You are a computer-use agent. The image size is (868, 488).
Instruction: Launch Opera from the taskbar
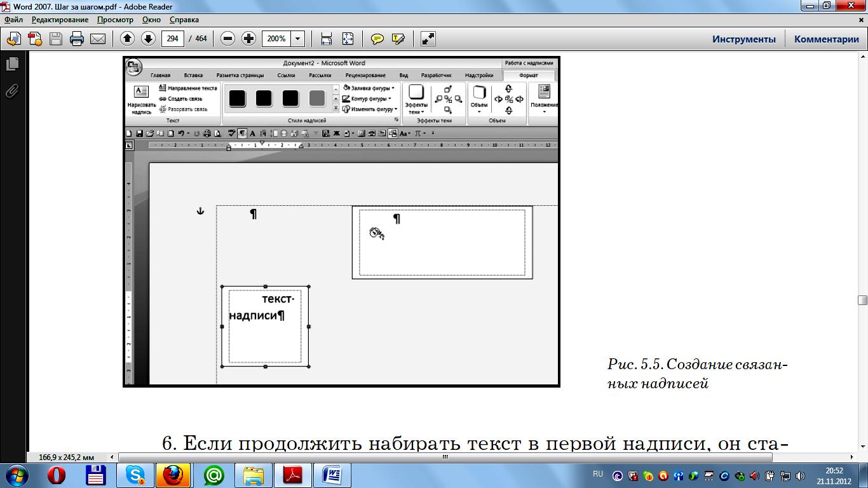[57, 475]
